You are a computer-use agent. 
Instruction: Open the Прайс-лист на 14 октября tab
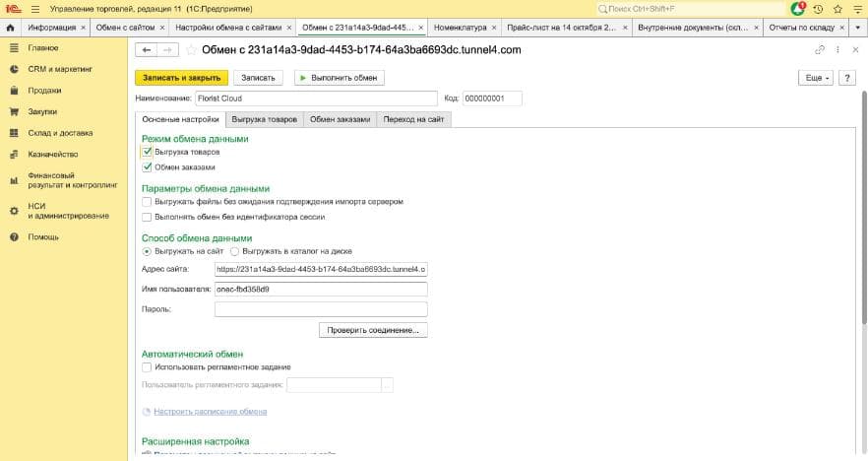[561, 28]
